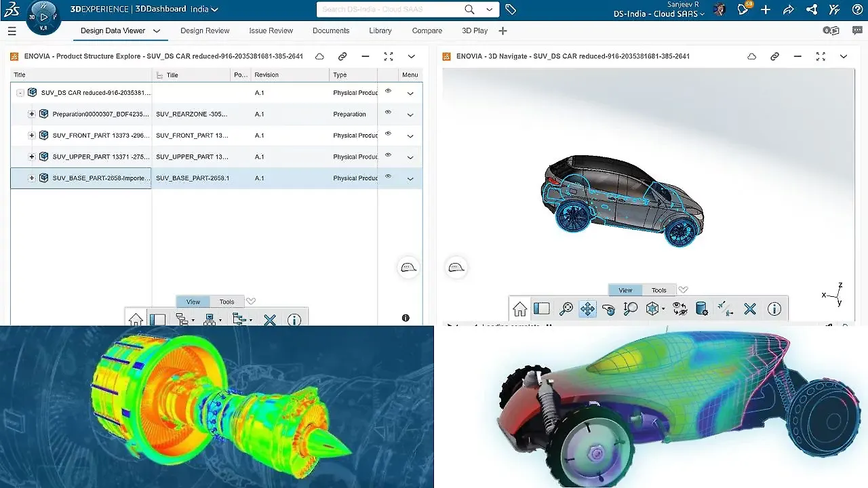The image size is (868, 488).
Task: Activate the Rotate tool in 3D Navigate
Action: coord(608,308)
